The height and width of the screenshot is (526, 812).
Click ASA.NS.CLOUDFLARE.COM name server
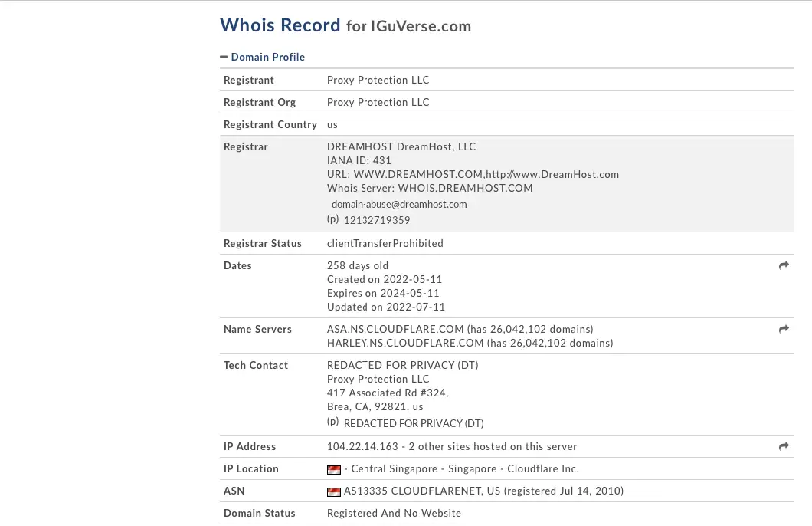(395, 329)
